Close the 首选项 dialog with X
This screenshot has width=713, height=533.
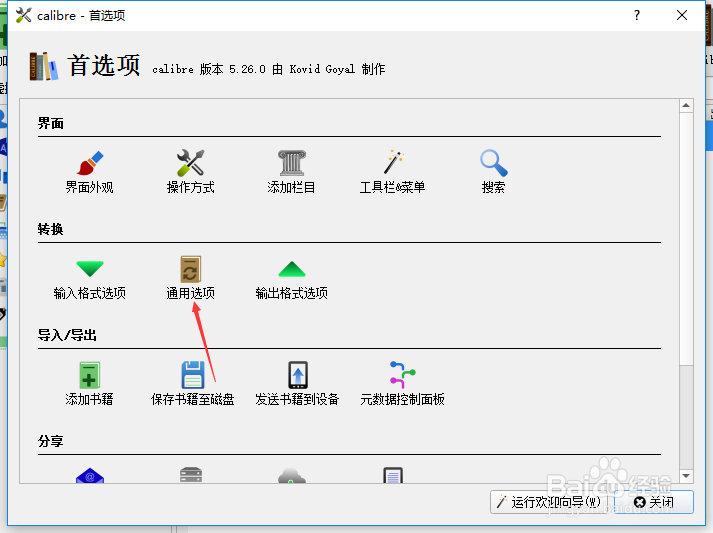click(x=682, y=15)
